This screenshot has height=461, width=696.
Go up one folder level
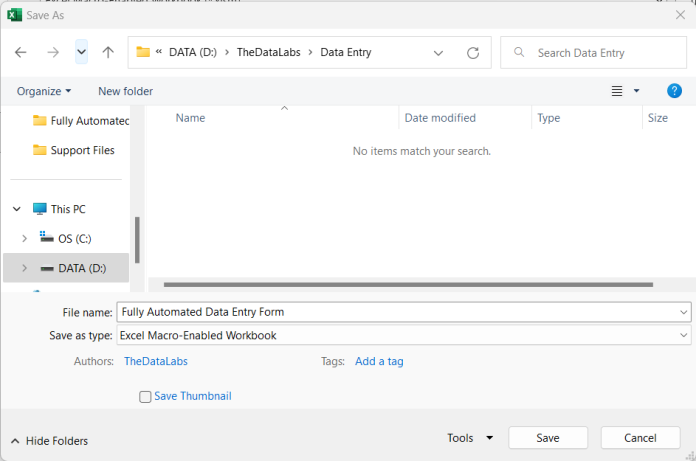point(108,53)
